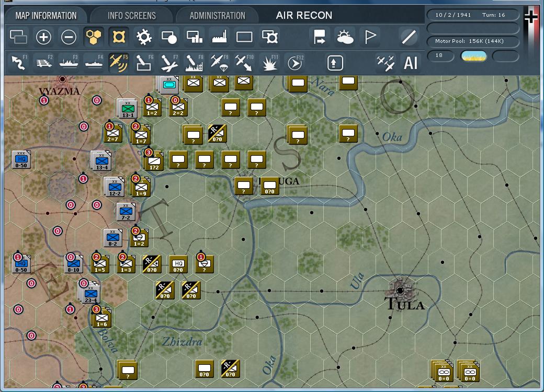
Task: Click the zoom in magnifier button
Action: click(44, 37)
